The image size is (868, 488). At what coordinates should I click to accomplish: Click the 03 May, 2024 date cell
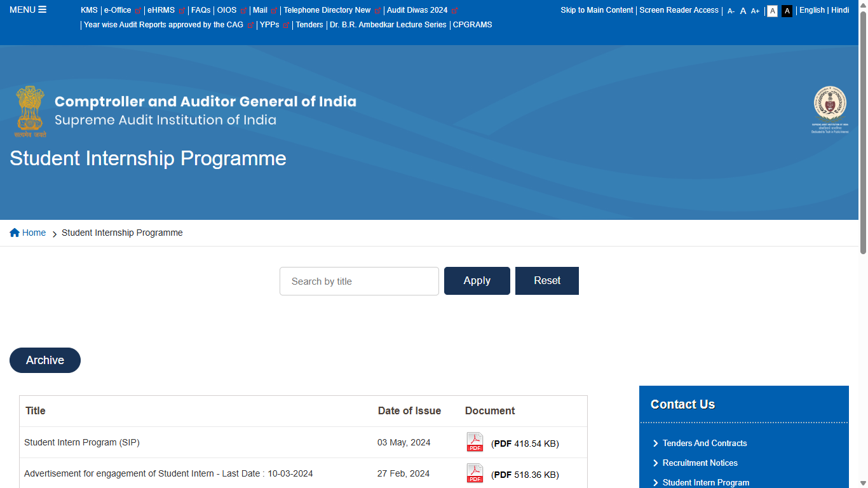pyautogui.click(x=404, y=442)
